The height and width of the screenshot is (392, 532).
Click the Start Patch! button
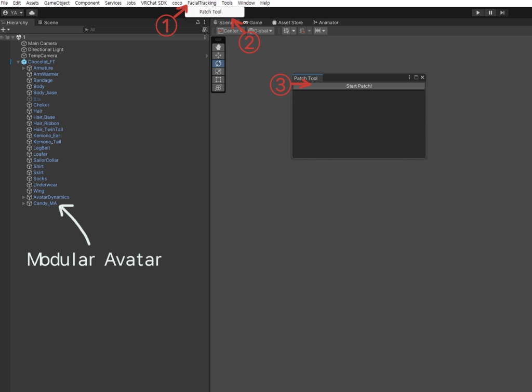[358, 86]
